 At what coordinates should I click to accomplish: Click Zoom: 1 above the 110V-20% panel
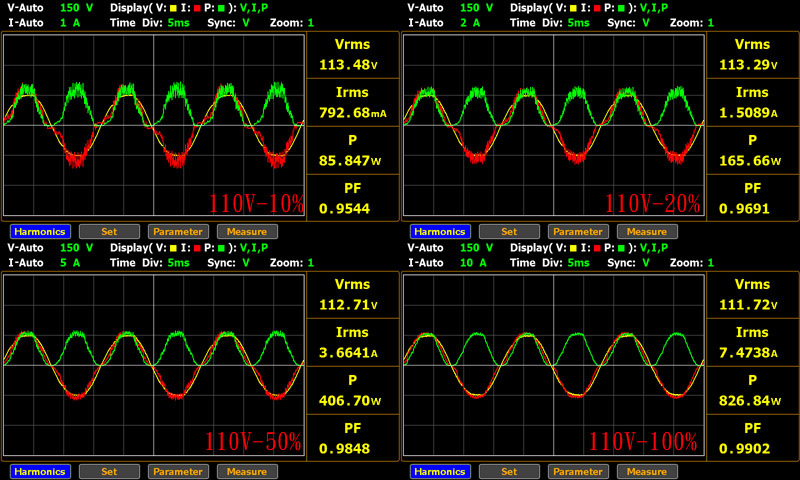tap(692, 23)
